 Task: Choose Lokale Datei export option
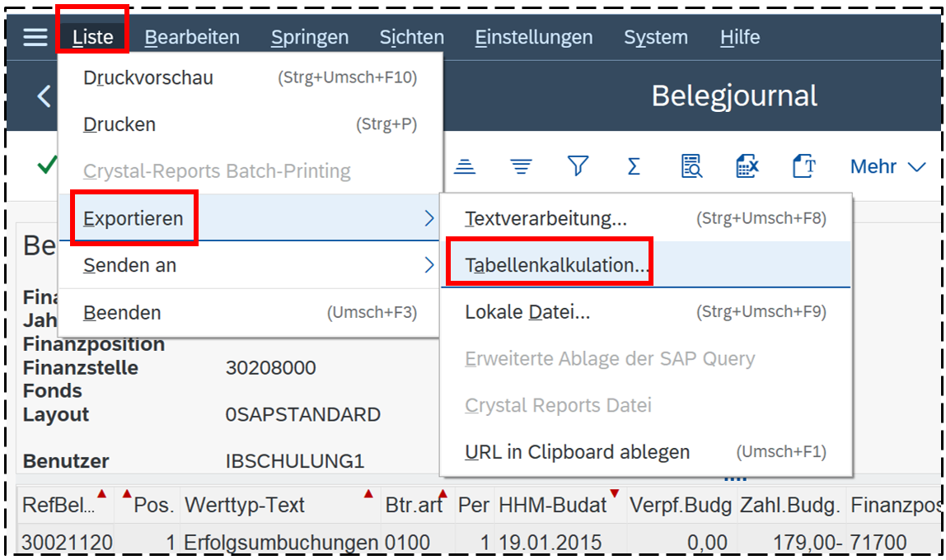coord(527,312)
